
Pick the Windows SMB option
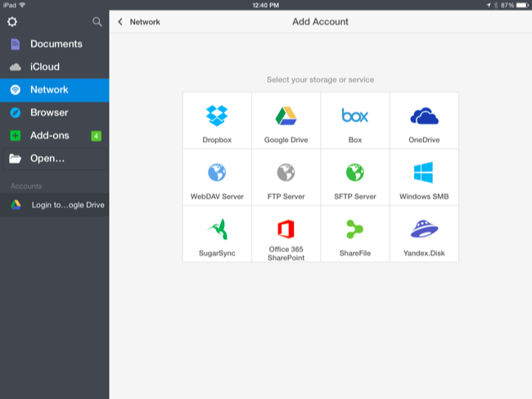pos(424,173)
